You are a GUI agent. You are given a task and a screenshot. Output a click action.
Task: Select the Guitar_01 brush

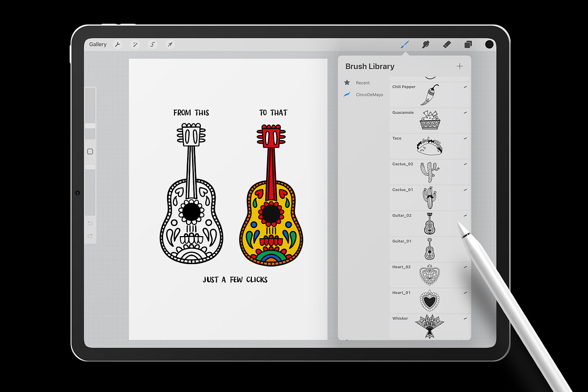(430, 249)
